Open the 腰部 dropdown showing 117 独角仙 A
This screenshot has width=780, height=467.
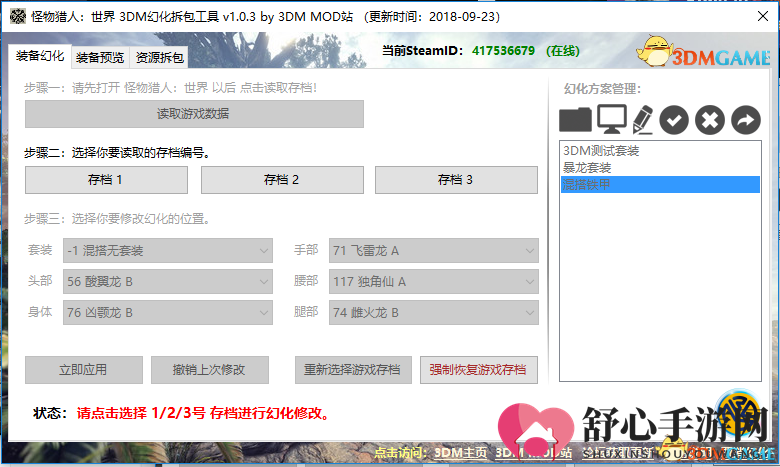tap(433, 281)
